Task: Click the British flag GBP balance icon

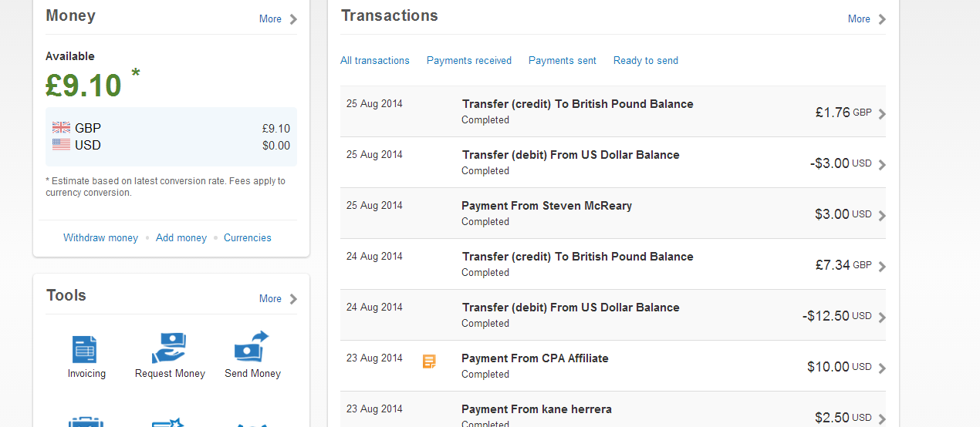Action: tap(61, 128)
